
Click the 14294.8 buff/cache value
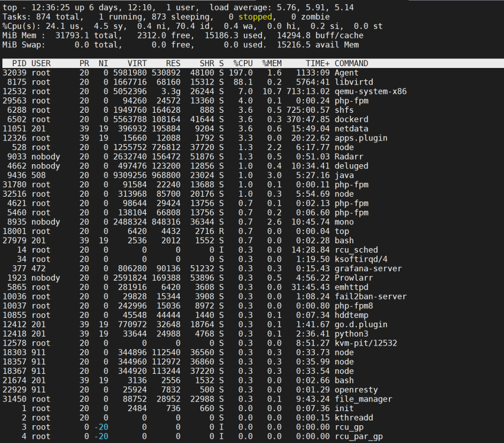[x=294, y=35]
